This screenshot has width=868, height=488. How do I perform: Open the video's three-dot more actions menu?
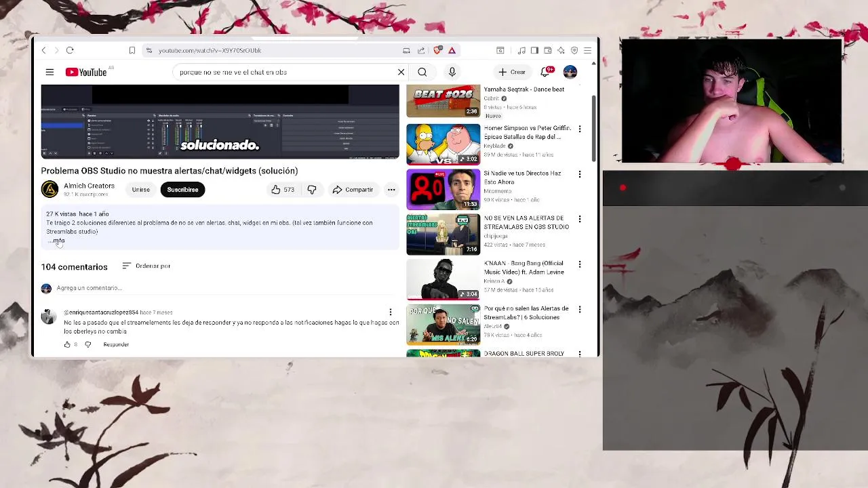click(391, 190)
